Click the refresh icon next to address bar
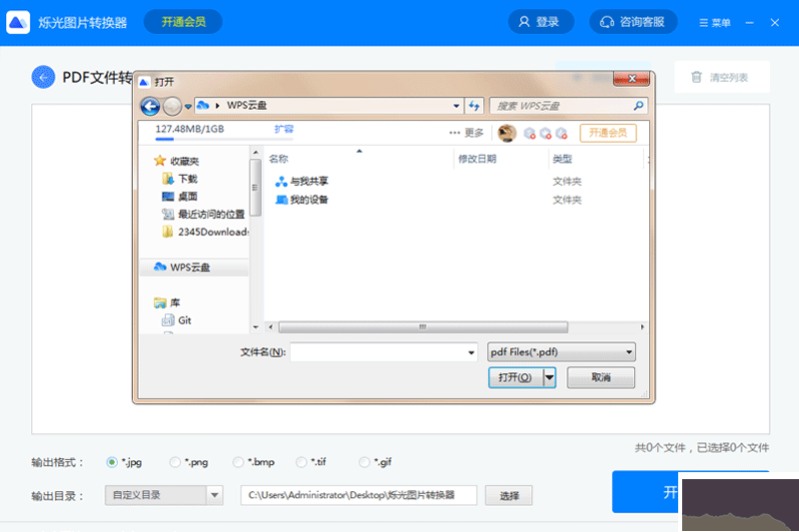 coord(473,106)
